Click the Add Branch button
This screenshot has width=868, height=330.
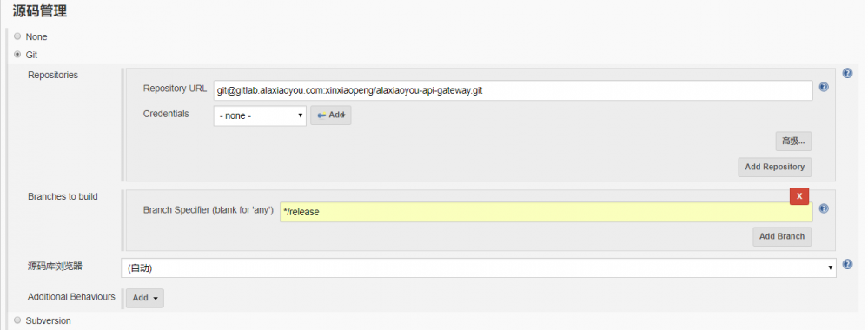pyautogui.click(x=782, y=236)
